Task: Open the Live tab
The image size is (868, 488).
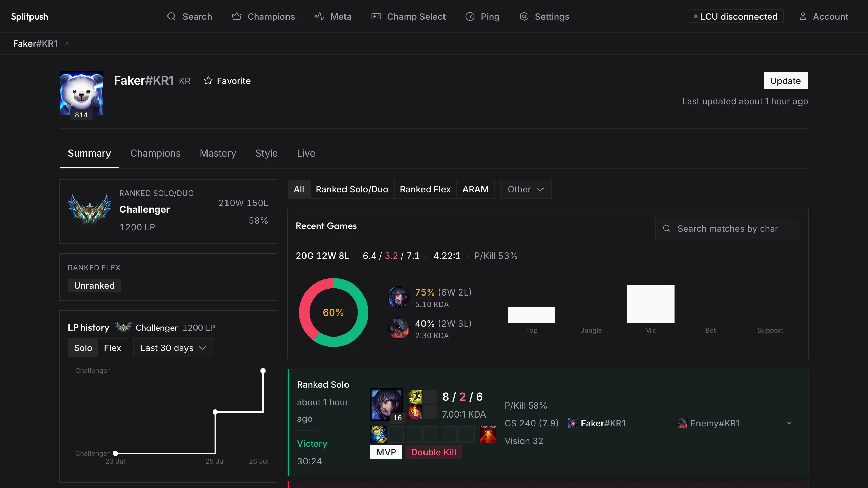Action: tap(306, 153)
